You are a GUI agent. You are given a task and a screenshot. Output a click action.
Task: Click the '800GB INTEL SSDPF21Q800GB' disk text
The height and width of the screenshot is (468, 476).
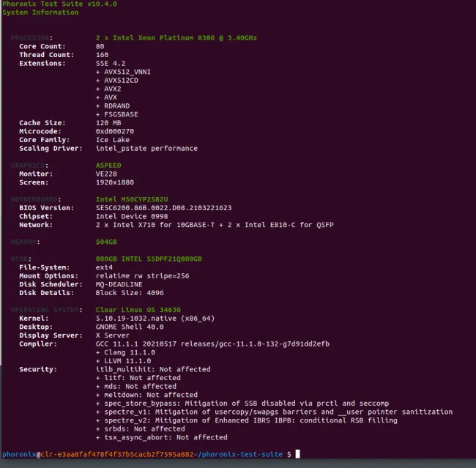pos(149,259)
